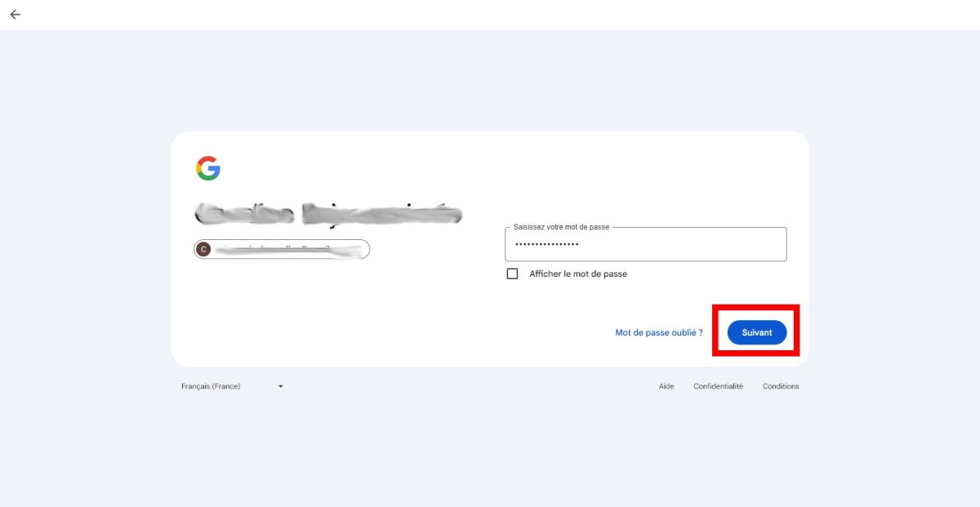Open the "Aide" footer link
980x507 pixels.
[666, 386]
